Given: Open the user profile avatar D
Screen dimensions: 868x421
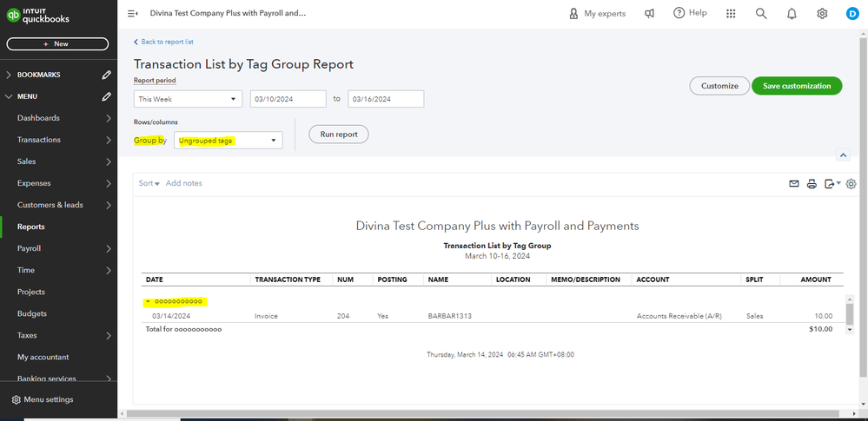Looking at the screenshot, I should tap(852, 14).
